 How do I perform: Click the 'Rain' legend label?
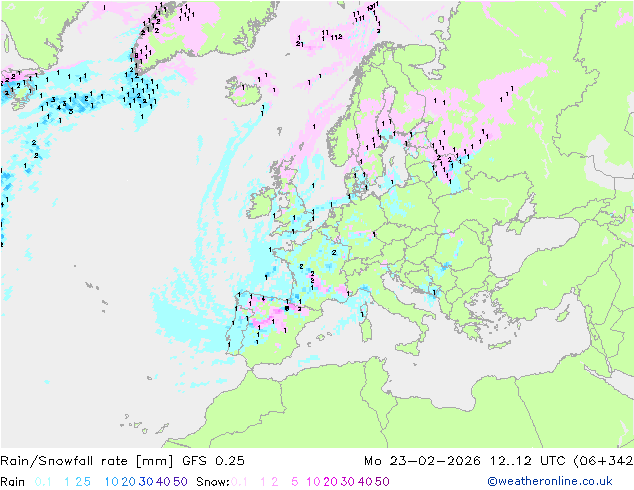click(x=13, y=482)
